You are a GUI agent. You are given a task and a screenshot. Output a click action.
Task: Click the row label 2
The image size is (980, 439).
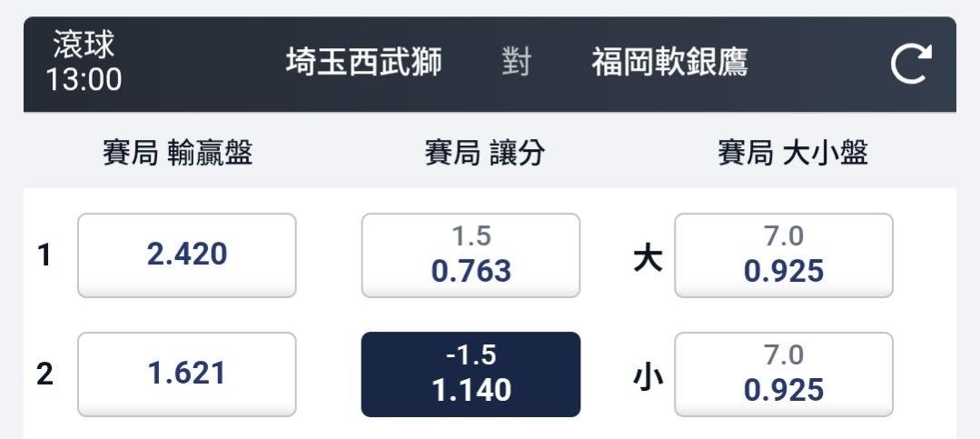[45, 374]
